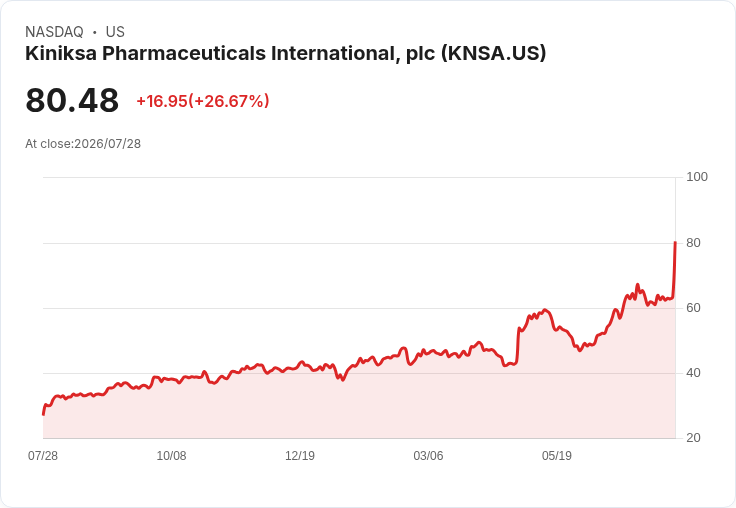Click the chart's final peak near 80
The height and width of the screenshot is (508, 736).
(675, 242)
